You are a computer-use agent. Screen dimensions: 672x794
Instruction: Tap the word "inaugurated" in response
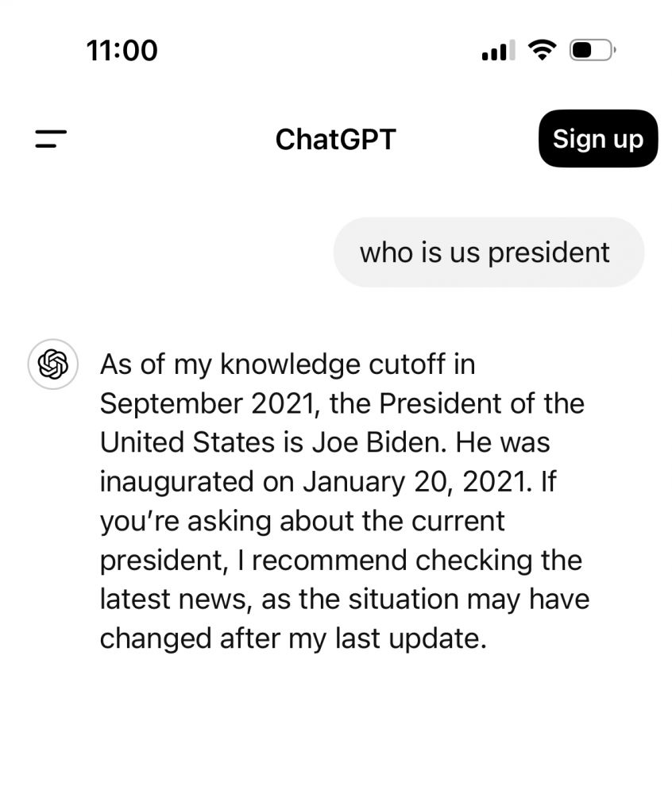176,482
